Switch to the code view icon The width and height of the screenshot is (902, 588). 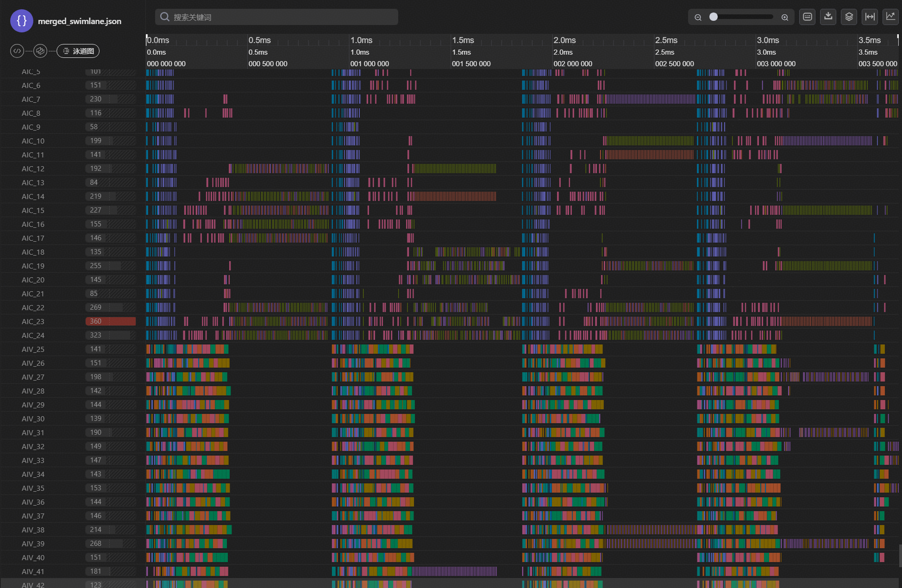coord(17,51)
